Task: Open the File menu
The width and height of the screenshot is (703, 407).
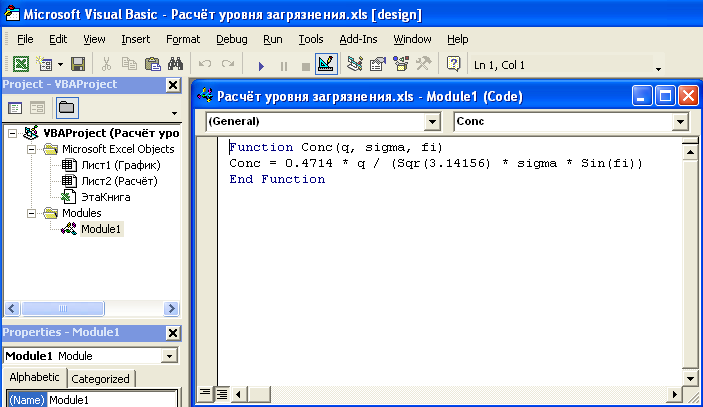Action: point(25,39)
